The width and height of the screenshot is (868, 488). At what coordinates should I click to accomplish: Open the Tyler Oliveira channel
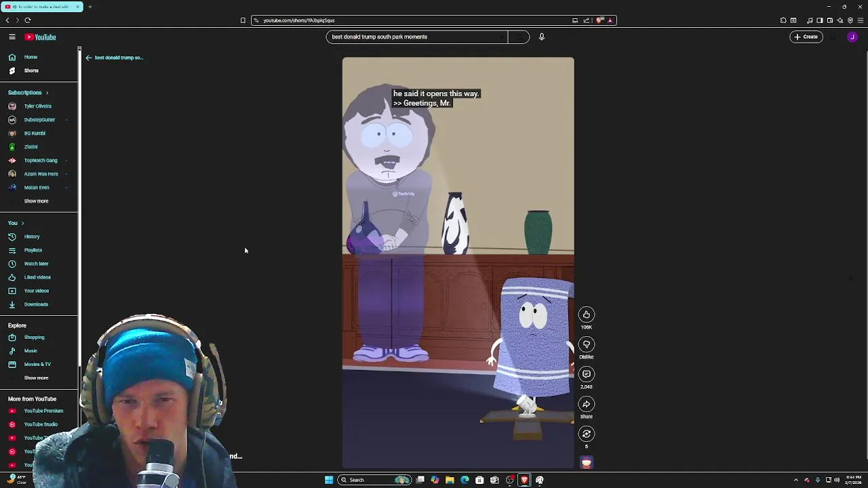[39, 106]
